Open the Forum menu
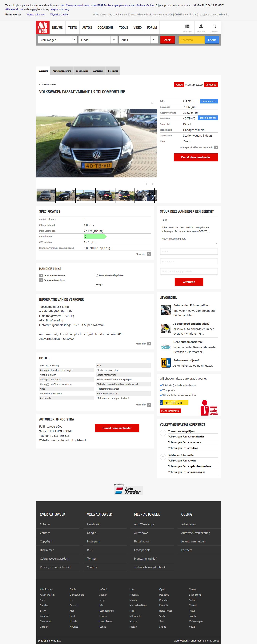The width and height of the screenshot is (257, 644). [x=152, y=28]
